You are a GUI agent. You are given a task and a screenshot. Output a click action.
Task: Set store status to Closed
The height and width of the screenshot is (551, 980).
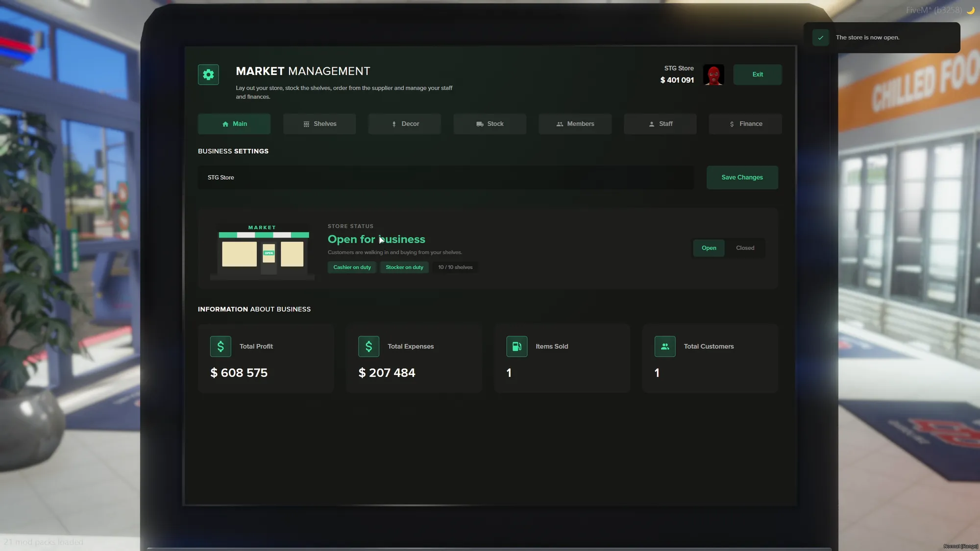(x=745, y=248)
